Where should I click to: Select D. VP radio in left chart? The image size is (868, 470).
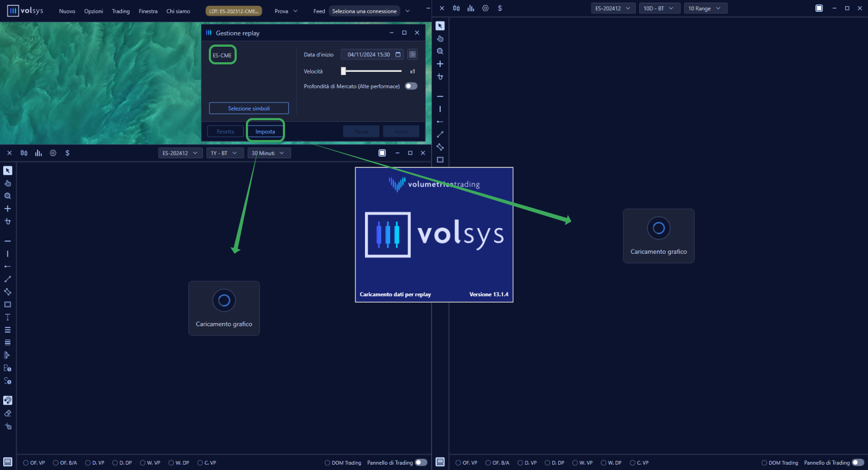click(95, 462)
